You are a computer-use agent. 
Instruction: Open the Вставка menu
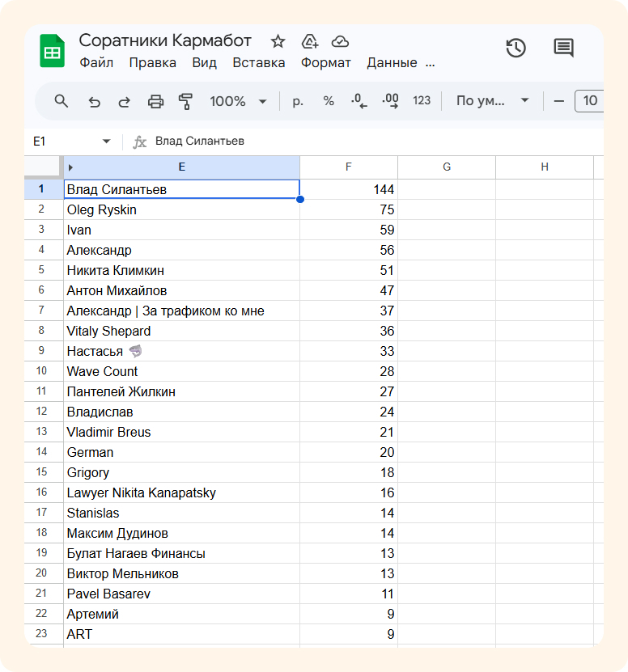(x=259, y=62)
